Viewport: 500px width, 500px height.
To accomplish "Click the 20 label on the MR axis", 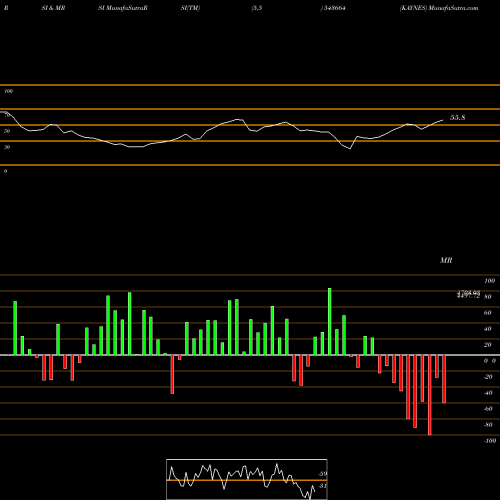I will coord(487,345).
